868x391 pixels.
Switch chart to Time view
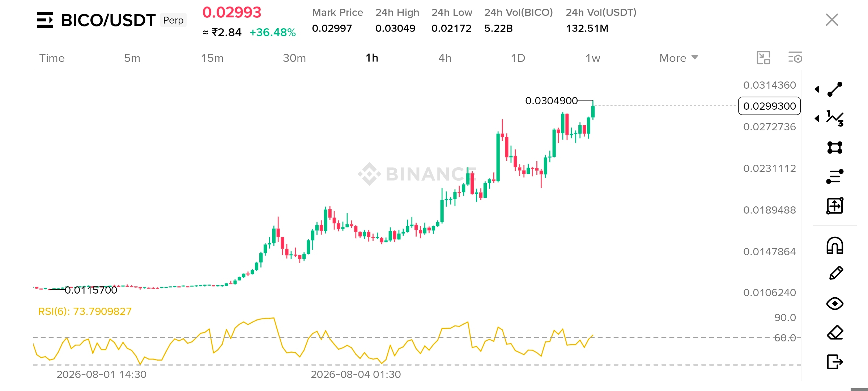coord(52,58)
